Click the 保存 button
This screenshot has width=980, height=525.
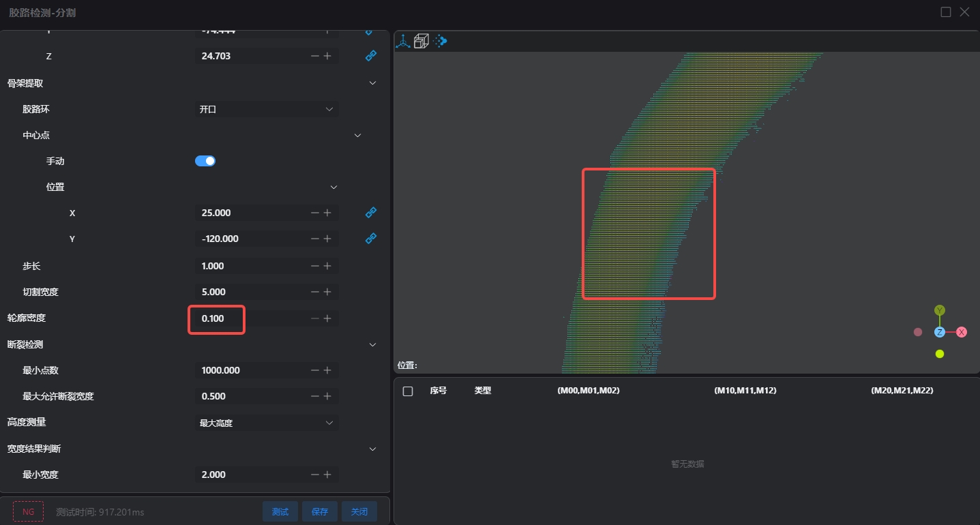[x=320, y=511]
